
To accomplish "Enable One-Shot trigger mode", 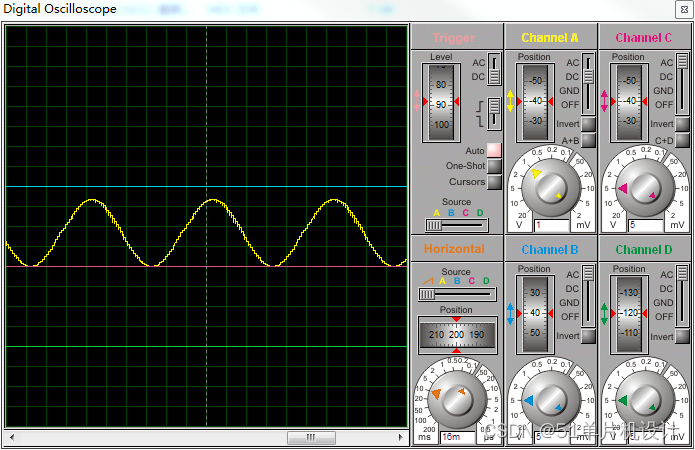I will tap(494, 166).
